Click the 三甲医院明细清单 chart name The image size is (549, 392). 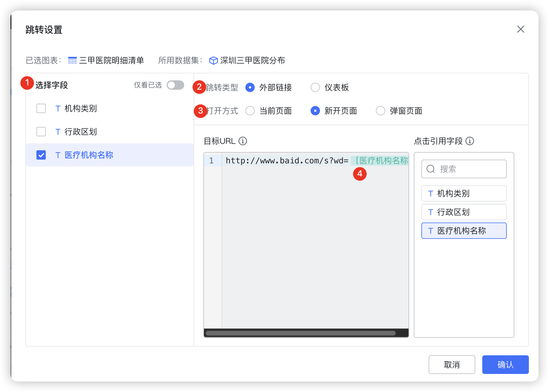point(111,60)
